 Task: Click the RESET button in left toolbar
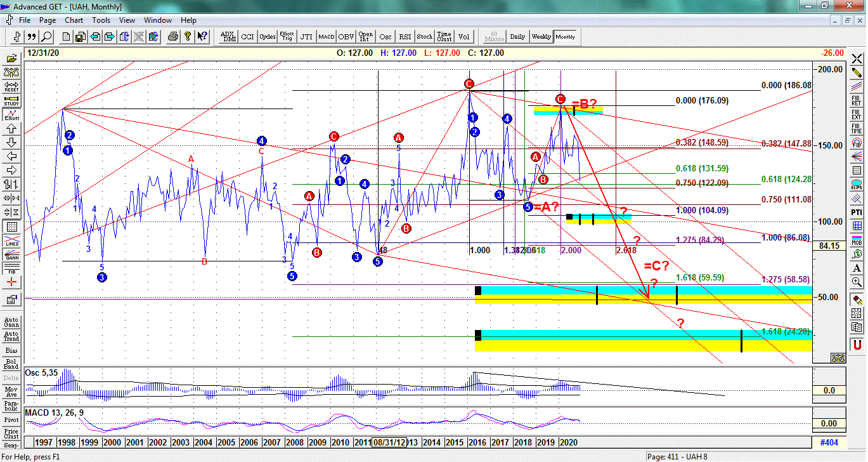pos(11,86)
